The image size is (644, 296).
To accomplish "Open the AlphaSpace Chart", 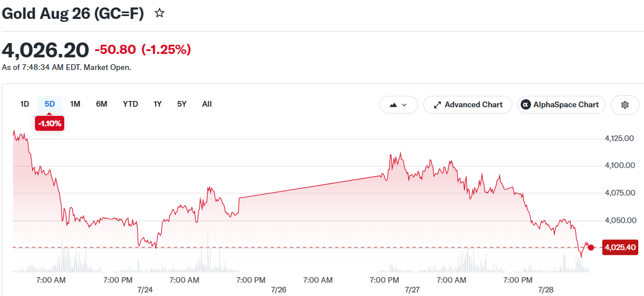I will 561,105.
